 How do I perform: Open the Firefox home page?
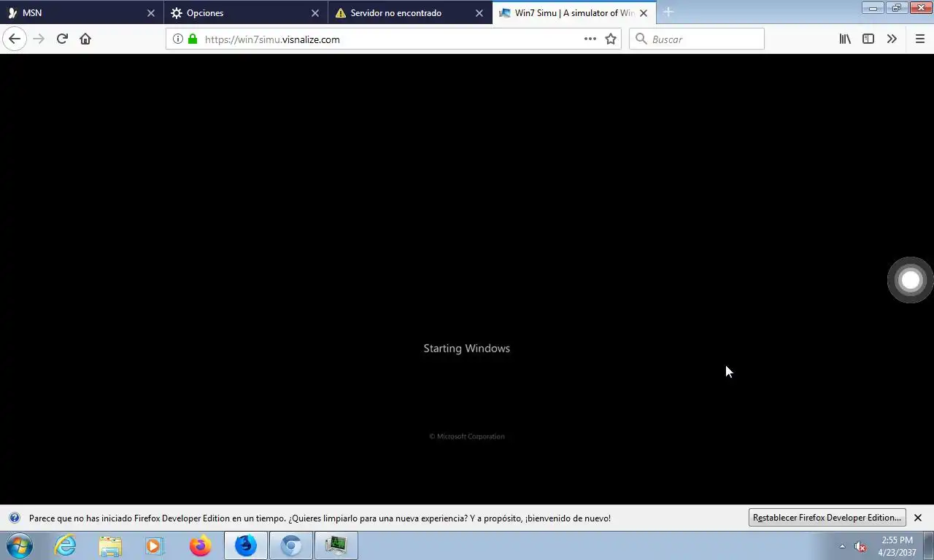point(85,39)
